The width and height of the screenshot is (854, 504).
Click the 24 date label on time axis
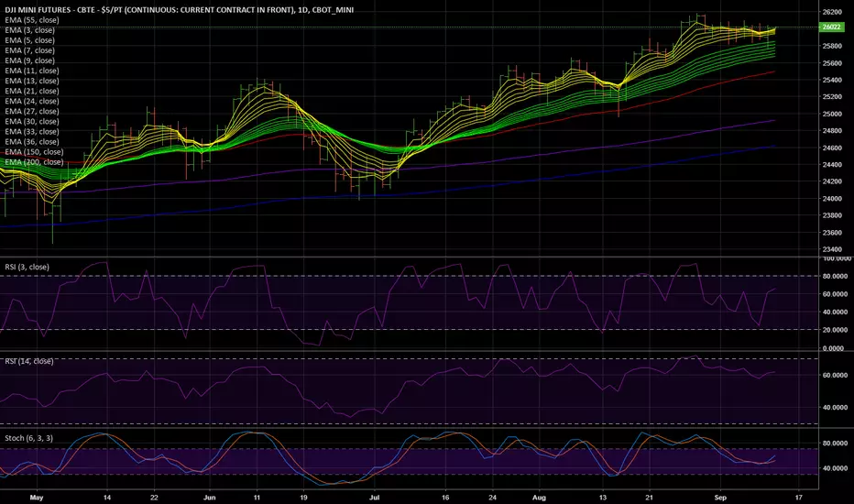coord(492,498)
